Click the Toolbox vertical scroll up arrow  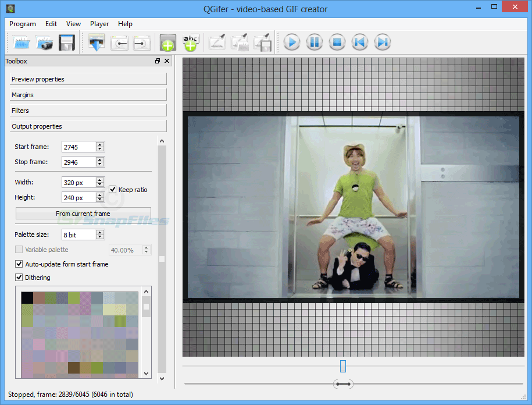click(162, 141)
